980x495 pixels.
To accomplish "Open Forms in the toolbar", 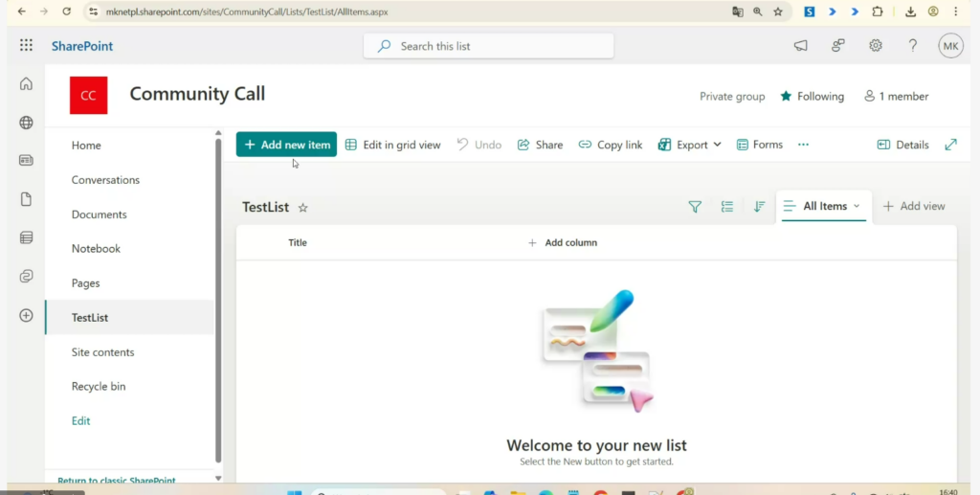I will pyautogui.click(x=759, y=145).
